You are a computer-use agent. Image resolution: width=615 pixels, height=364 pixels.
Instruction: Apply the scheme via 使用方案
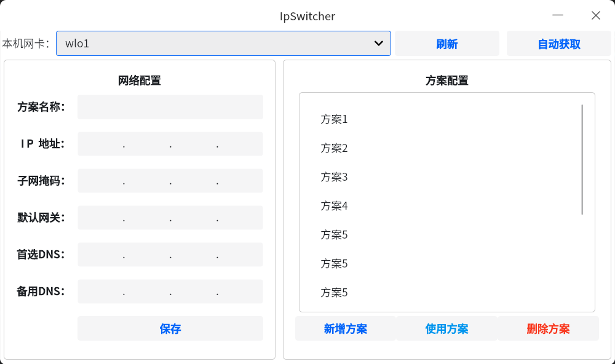coord(446,329)
